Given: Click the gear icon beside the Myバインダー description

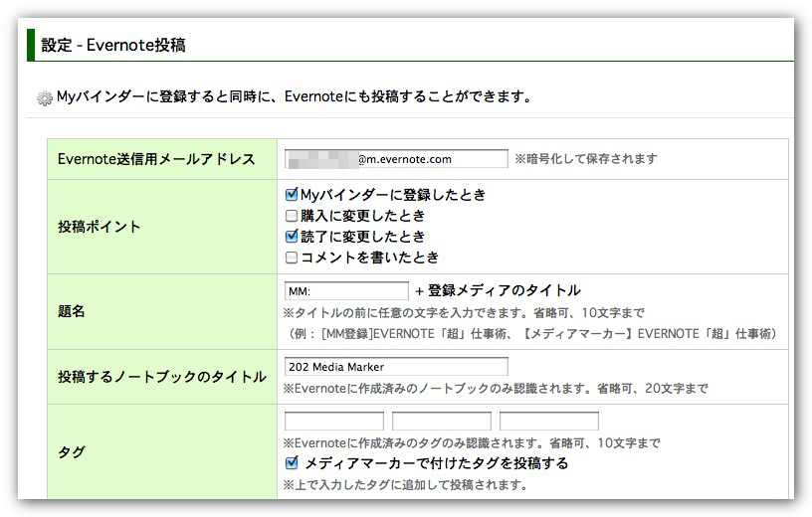Looking at the screenshot, I should tap(44, 98).
